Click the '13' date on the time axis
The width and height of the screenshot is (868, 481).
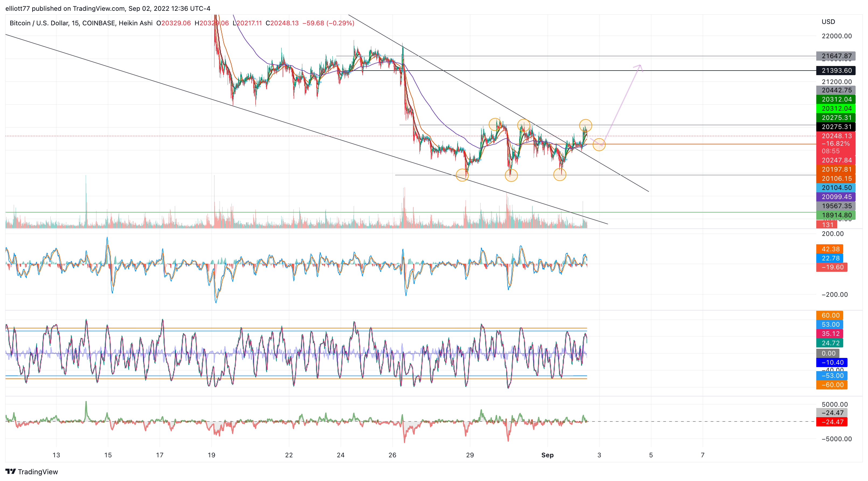pos(56,455)
